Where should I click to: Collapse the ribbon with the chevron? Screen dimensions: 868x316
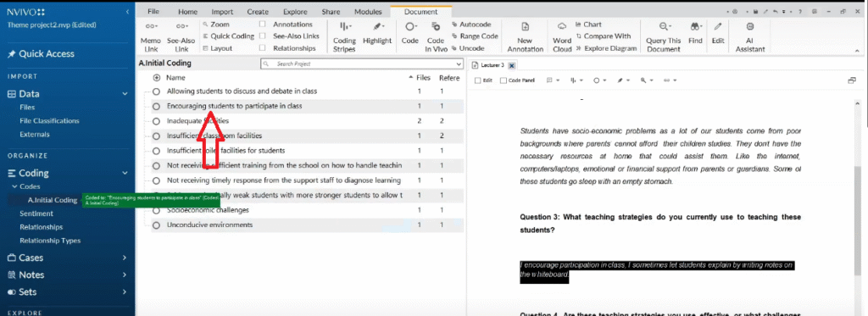tap(856, 50)
